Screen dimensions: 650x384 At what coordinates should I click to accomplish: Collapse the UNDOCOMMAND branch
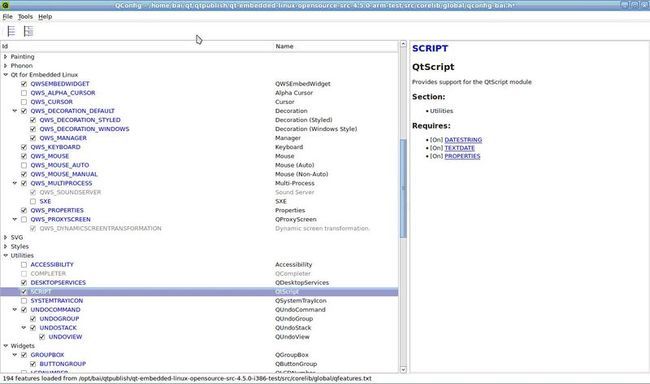(x=15, y=309)
